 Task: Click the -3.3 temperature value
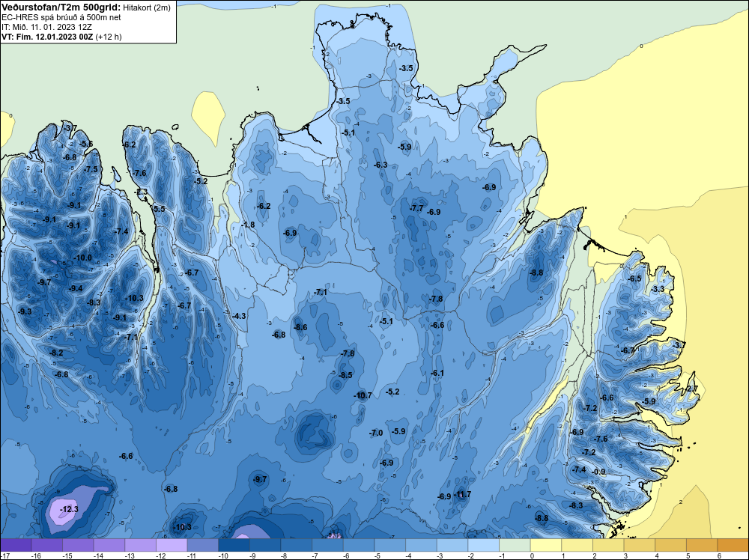point(658,289)
